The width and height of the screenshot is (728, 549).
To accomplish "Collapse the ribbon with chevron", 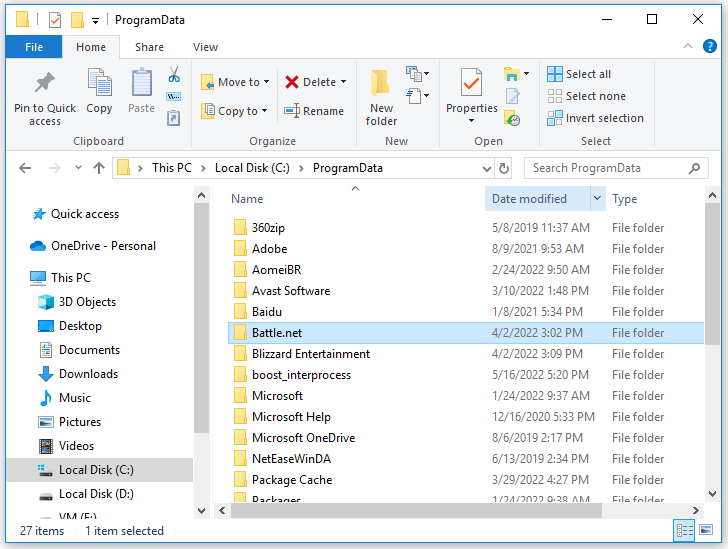I will (688, 46).
